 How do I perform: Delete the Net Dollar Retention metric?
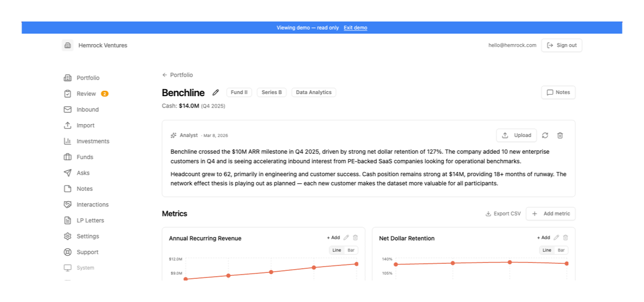tap(565, 238)
